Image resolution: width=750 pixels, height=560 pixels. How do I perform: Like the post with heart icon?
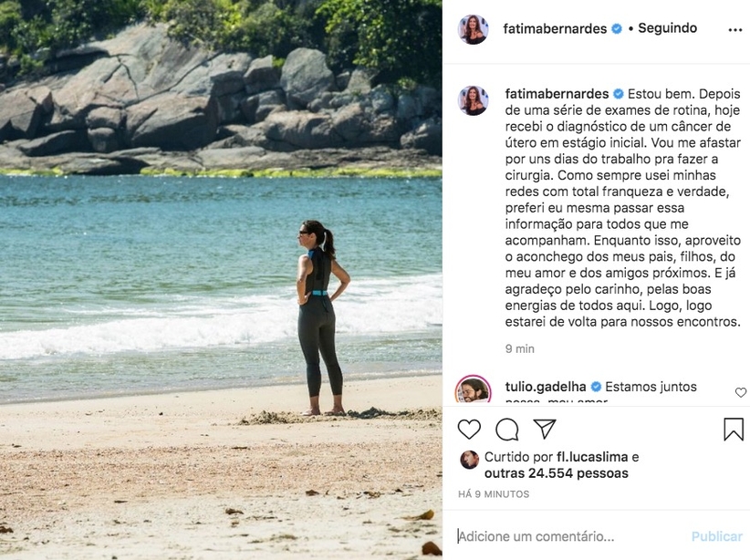(x=469, y=430)
